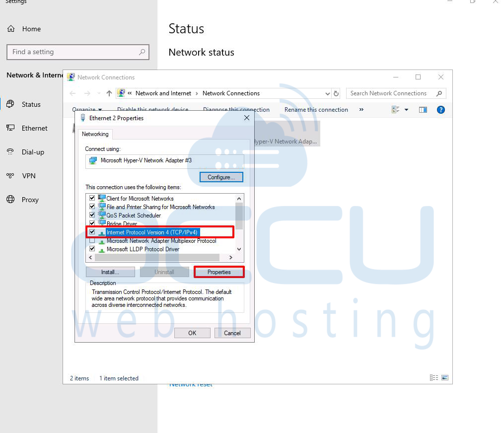The height and width of the screenshot is (433, 504).
Task: Click the change your view icon
Action: 395,110
